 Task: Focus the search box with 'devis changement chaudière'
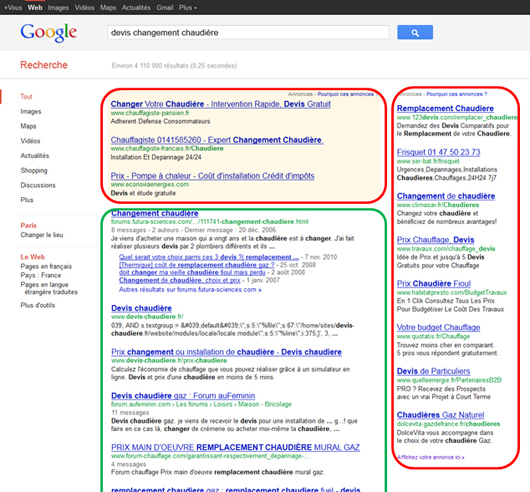[x=248, y=33]
